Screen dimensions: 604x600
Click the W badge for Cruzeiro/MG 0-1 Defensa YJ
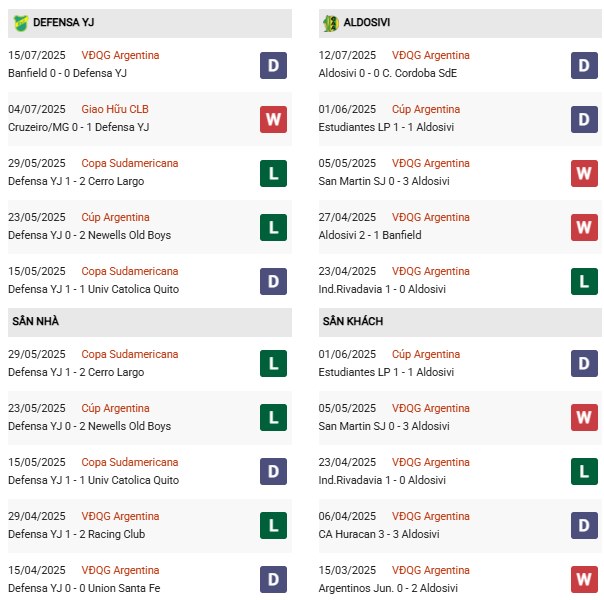pos(273,119)
